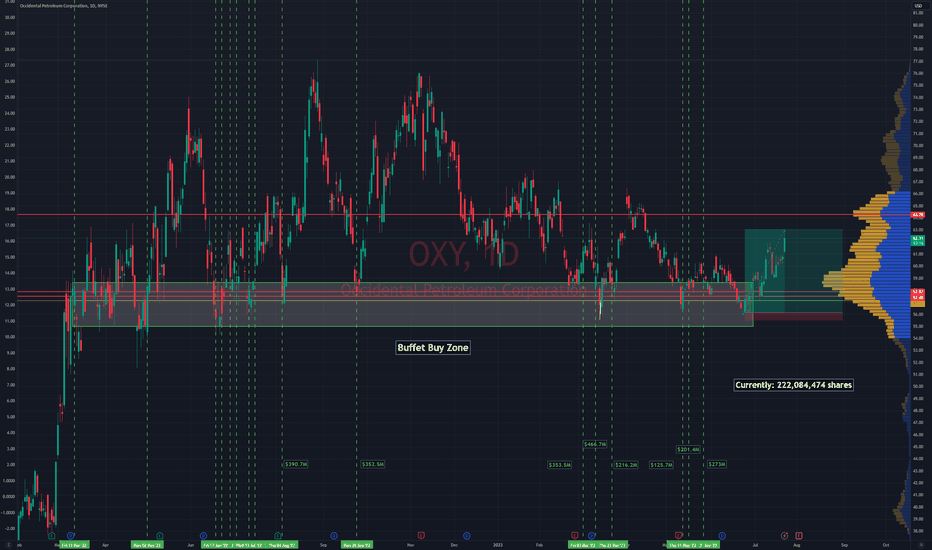
Task: Click the $353.5M purchase label
Action: coord(559,464)
